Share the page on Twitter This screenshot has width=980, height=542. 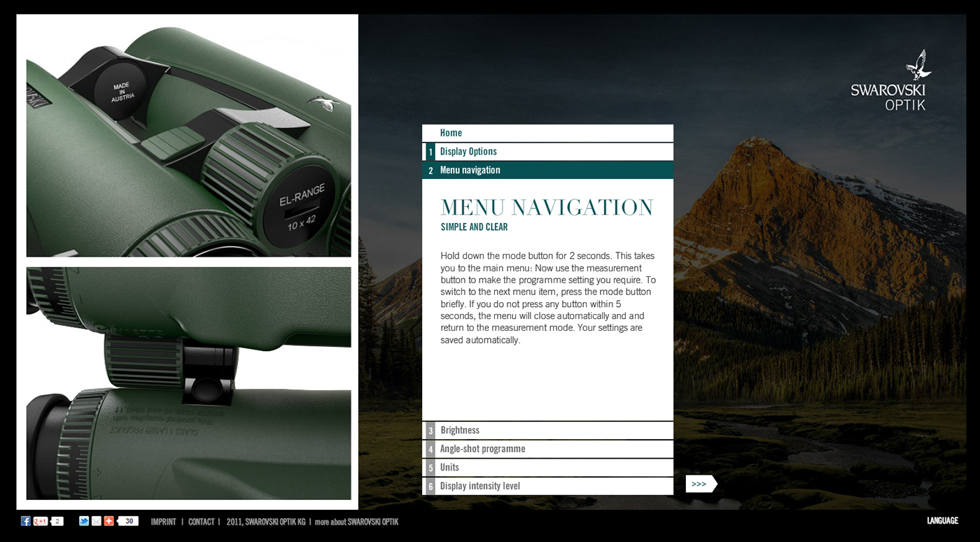(x=84, y=520)
